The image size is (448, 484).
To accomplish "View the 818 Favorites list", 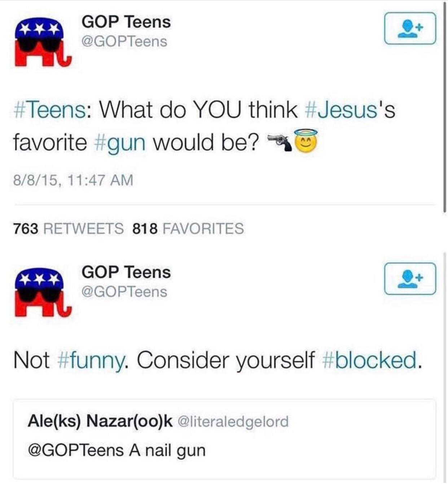I will tap(188, 228).
